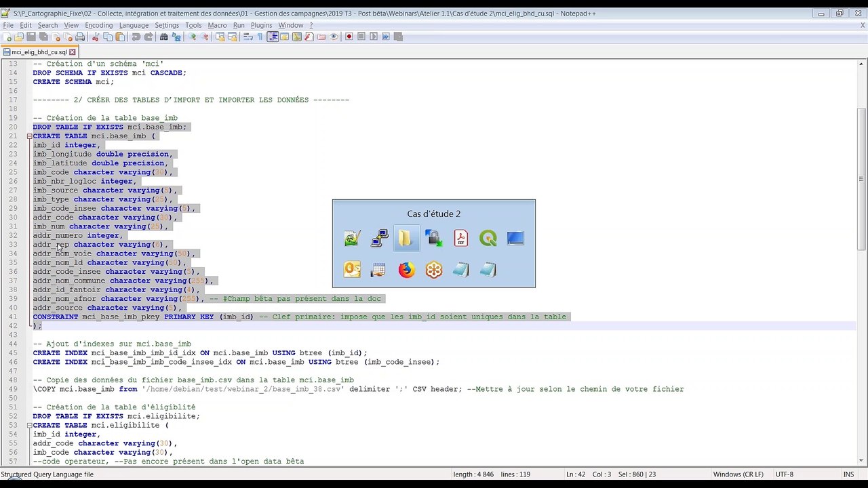
Task: Click the vertical scrollbar thumb
Action: point(862,179)
